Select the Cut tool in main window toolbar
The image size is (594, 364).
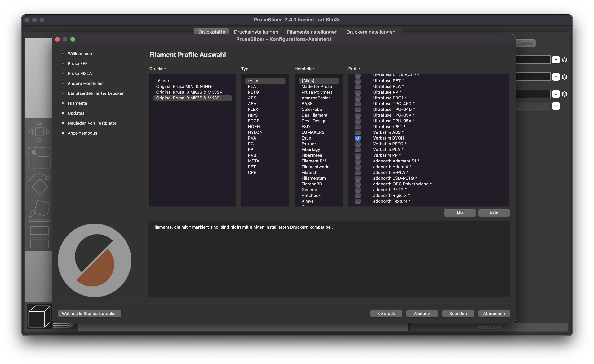[x=39, y=237]
